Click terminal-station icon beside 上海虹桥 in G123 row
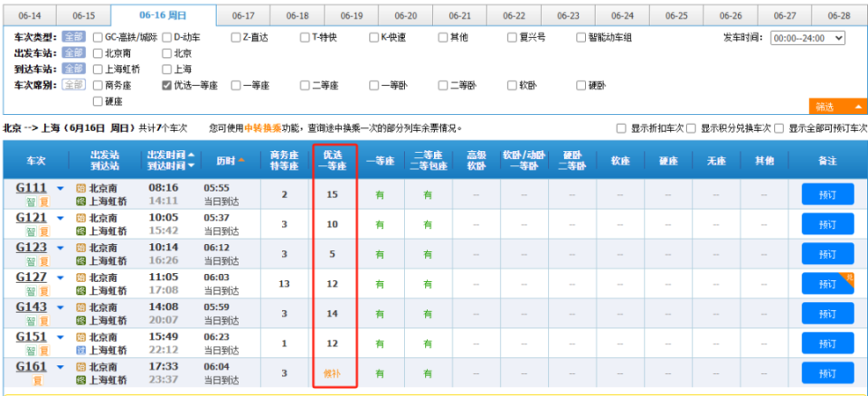The width and height of the screenshot is (868, 396). [x=80, y=261]
